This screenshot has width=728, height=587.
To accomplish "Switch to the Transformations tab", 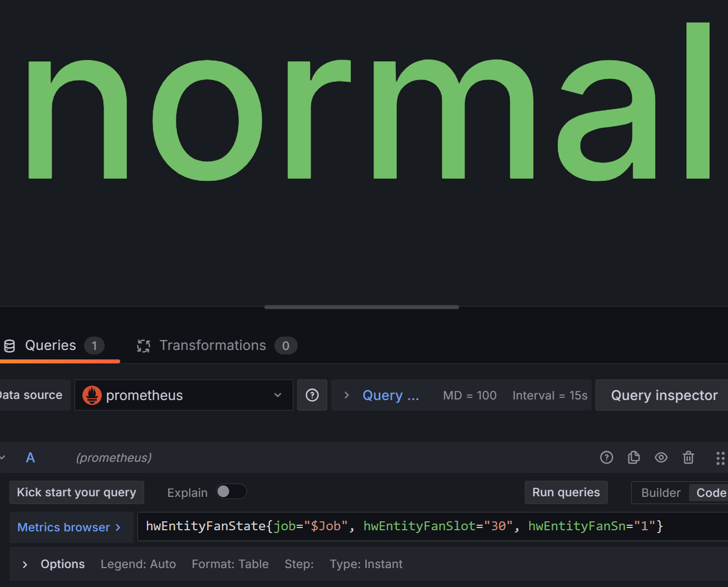I will (217, 346).
